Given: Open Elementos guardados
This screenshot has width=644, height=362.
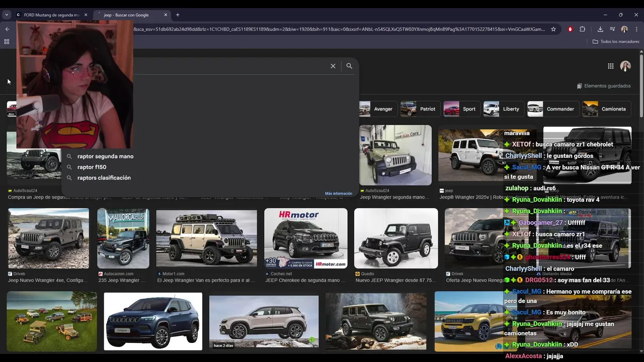Looking at the screenshot, I should coord(604,86).
